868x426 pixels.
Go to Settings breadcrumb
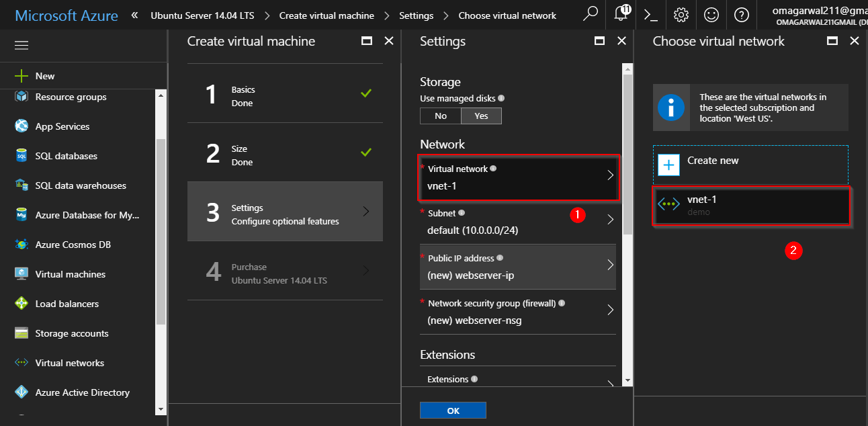tap(416, 15)
